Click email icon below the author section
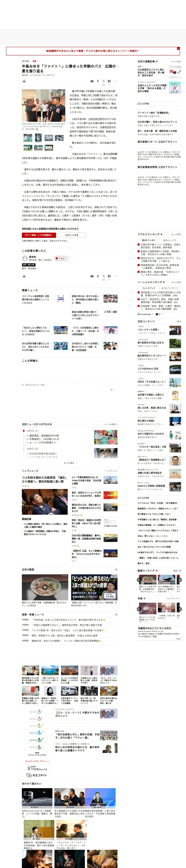Screen dimensions: 186x868 pos(92,276)
